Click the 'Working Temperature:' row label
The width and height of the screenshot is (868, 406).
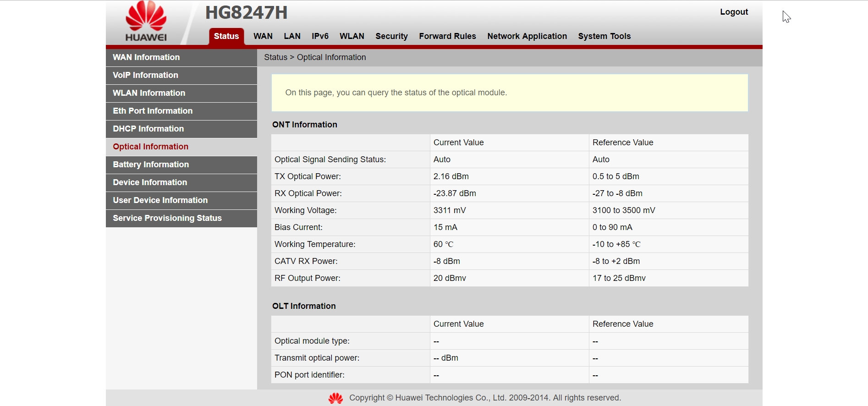(x=315, y=244)
